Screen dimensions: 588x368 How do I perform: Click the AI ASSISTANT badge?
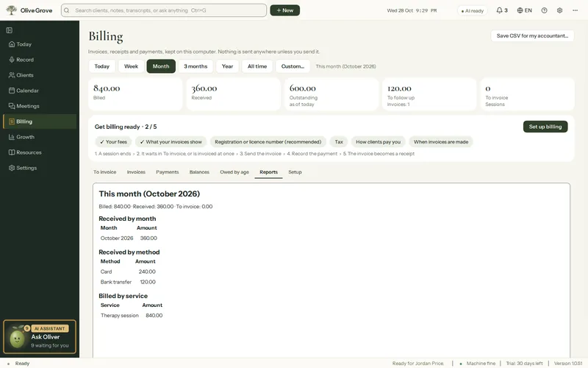50,328
